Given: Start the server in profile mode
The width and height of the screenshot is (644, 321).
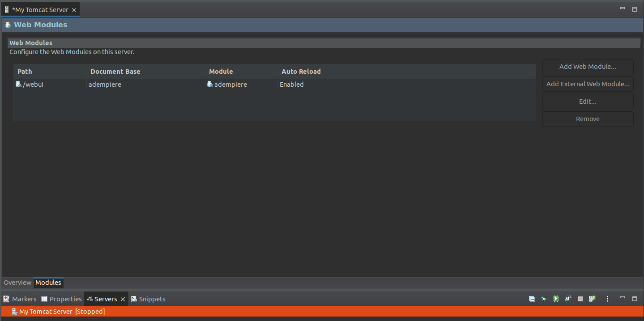Looking at the screenshot, I should tap(568, 299).
